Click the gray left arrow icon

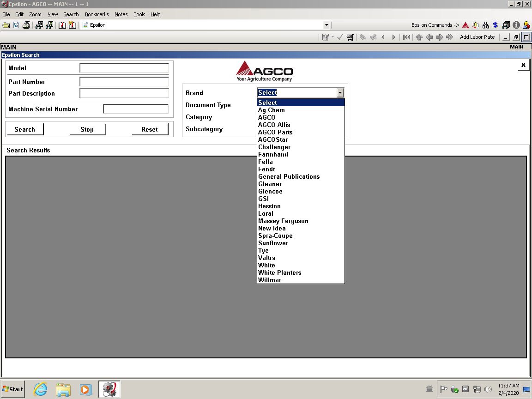tap(429, 37)
